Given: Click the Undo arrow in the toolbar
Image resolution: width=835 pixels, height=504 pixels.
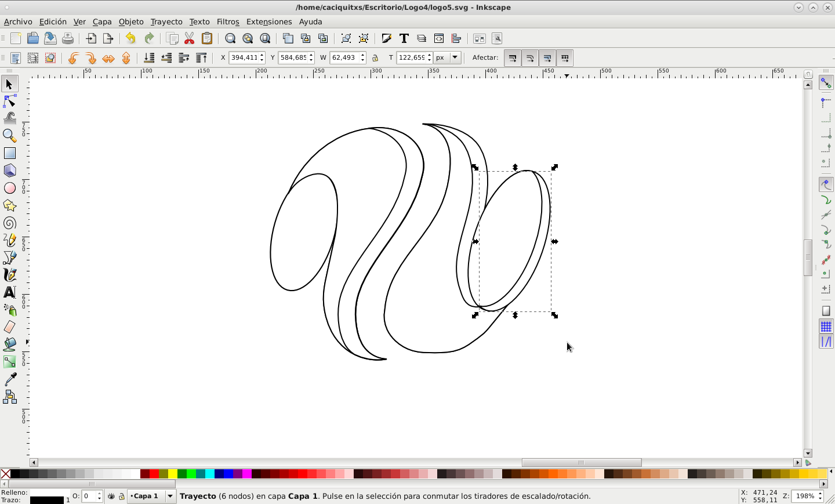Looking at the screenshot, I should (130, 38).
